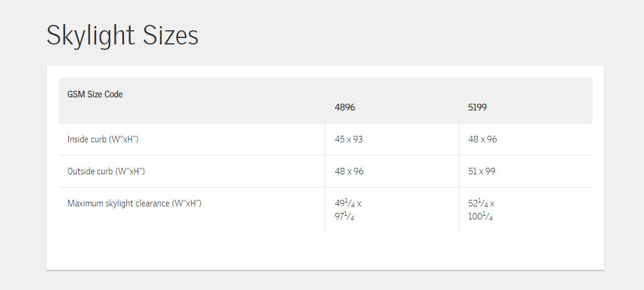Click the inside curb value for size 5199
The image size is (644, 290).
(482, 139)
